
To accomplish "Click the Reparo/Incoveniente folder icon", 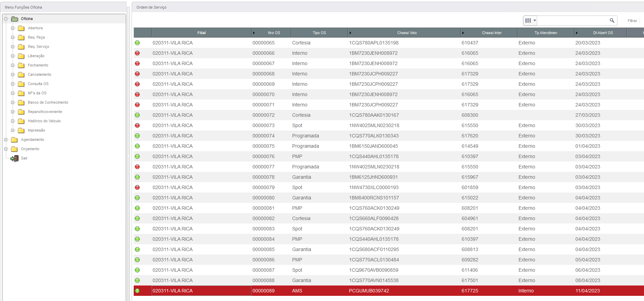I will (21, 112).
